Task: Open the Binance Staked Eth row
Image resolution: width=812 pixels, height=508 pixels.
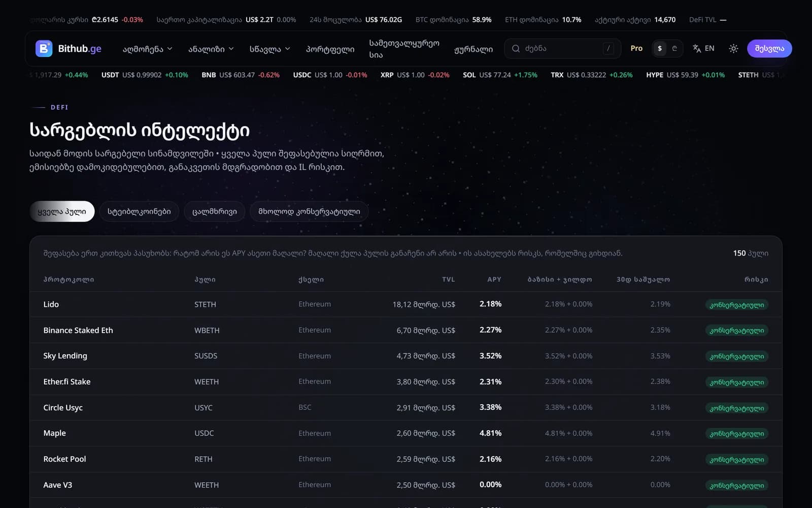Action: pyautogui.click(x=405, y=330)
